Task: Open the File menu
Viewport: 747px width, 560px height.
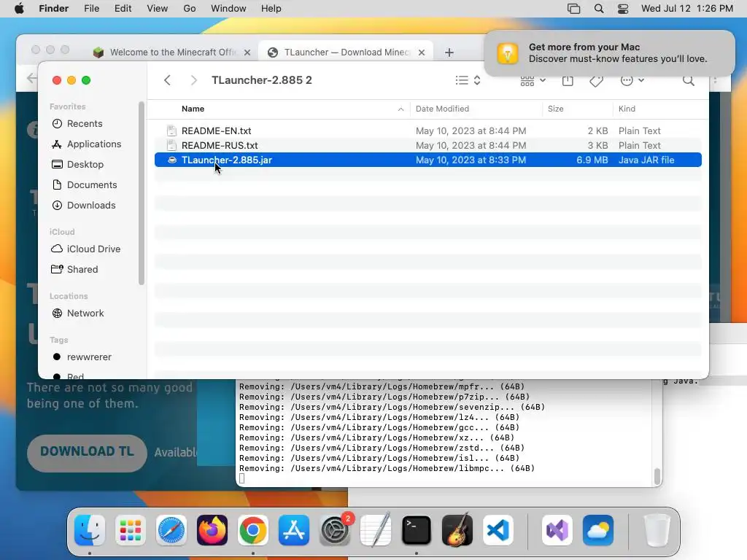Action: (91, 9)
